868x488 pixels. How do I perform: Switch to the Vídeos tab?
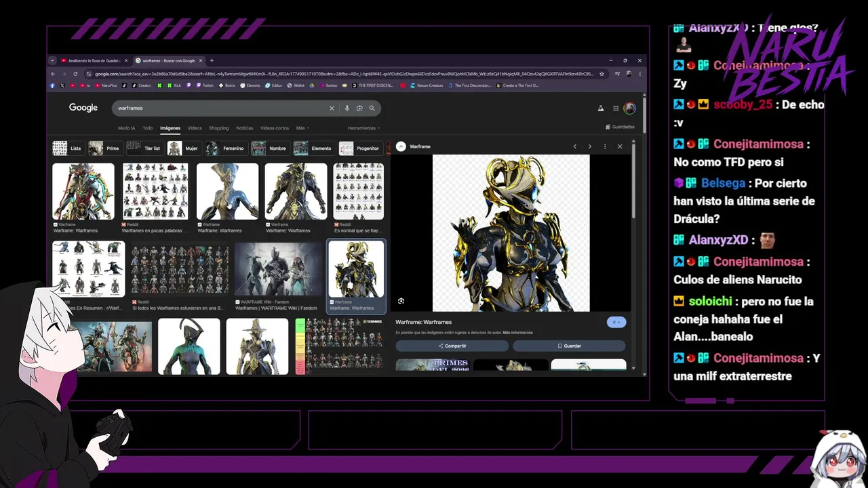click(195, 128)
